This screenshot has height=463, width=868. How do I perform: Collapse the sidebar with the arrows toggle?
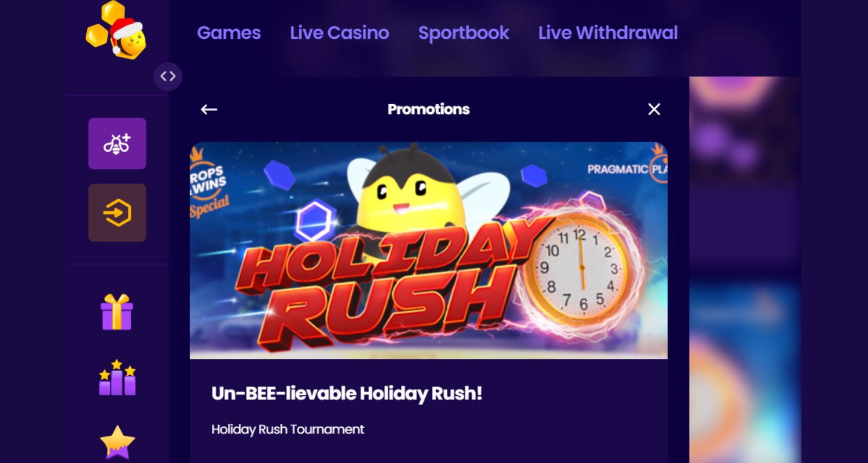click(x=168, y=76)
